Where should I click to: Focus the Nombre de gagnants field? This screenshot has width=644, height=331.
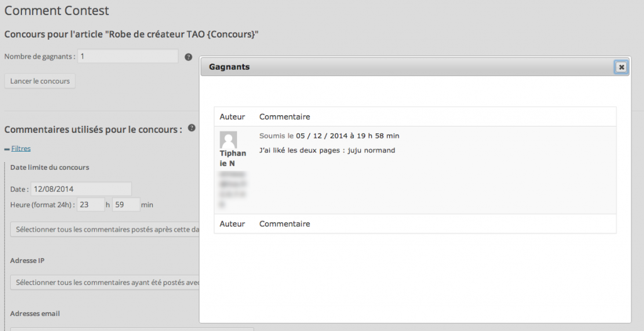click(x=128, y=57)
